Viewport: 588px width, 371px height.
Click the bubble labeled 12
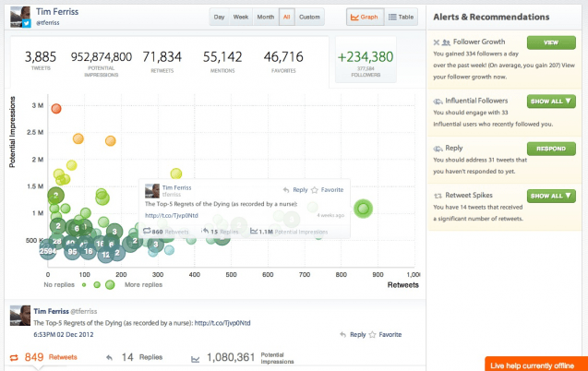(x=106, y=255)
